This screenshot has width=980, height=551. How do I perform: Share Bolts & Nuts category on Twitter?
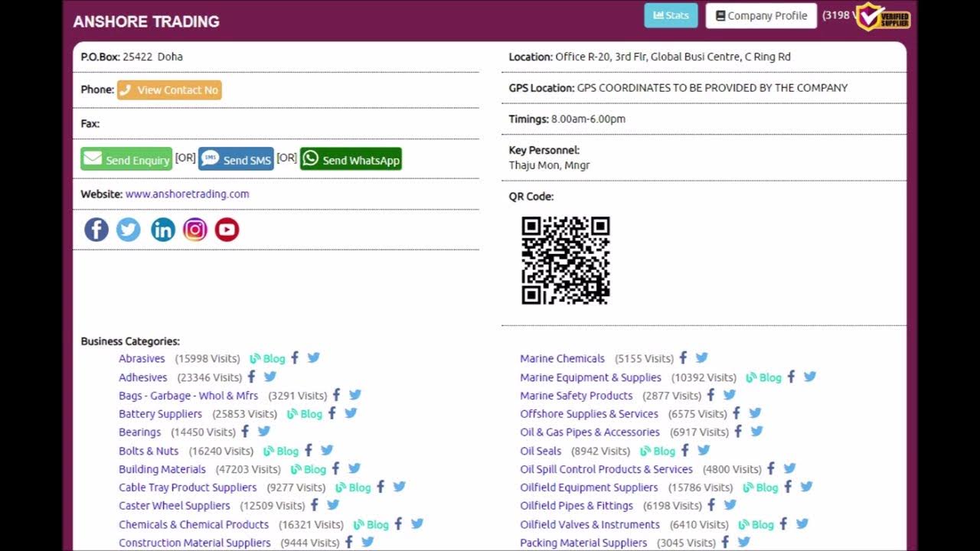pyautogui.click(x=327, y=450)
